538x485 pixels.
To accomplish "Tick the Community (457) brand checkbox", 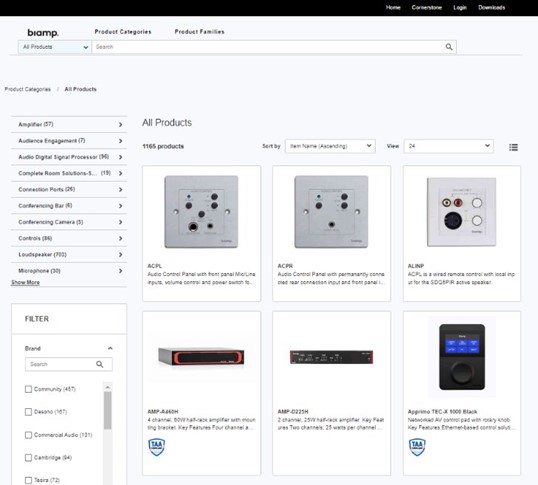I will (x=28, y=389).
